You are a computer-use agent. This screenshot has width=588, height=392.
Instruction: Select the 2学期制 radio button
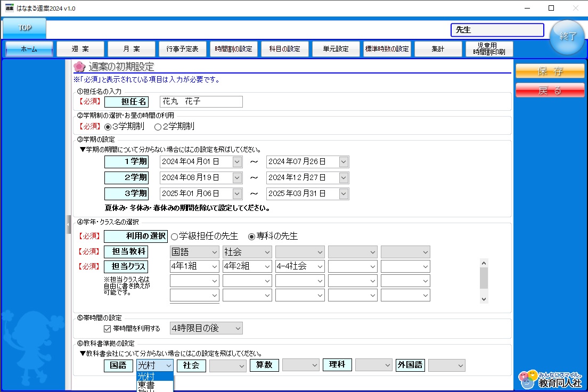(x=158, y=127)
